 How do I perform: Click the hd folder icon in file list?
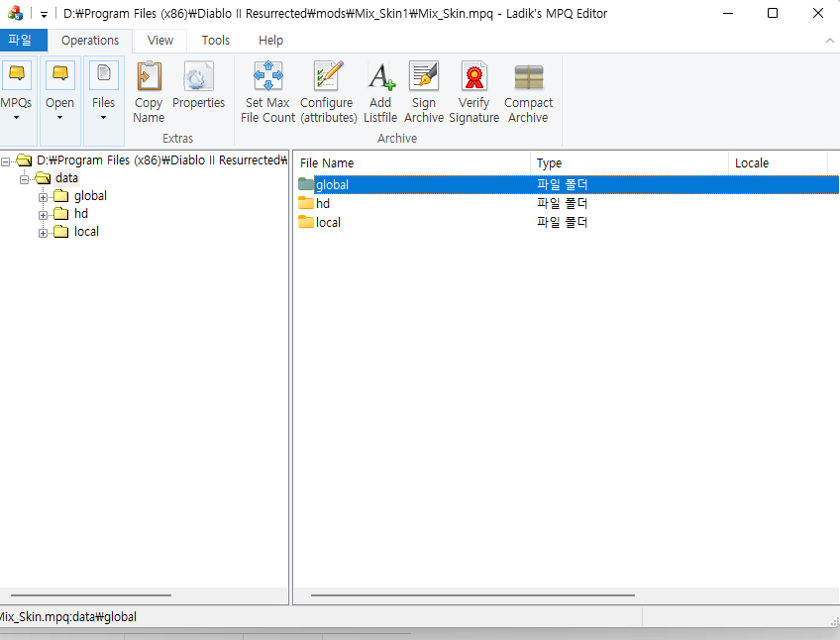point(306,203)
